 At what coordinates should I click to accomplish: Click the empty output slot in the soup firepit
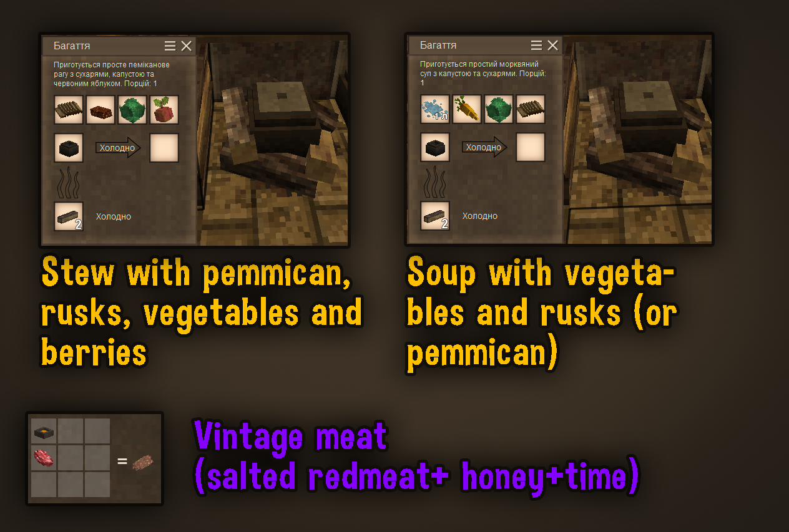pos(531,147)
